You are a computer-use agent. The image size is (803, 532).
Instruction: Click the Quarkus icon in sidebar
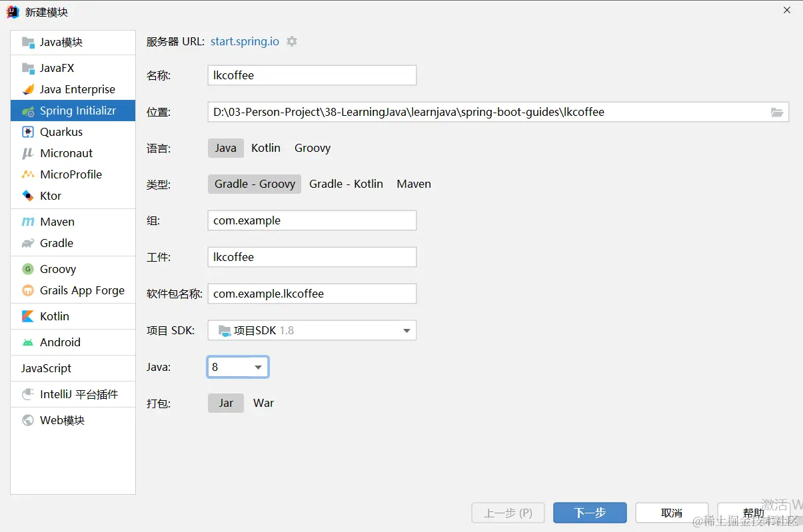[x=28, y=132]
